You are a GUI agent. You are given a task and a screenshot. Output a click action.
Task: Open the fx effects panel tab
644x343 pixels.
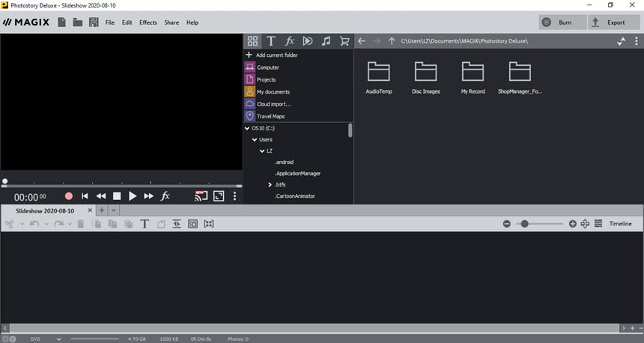point(290,41)
